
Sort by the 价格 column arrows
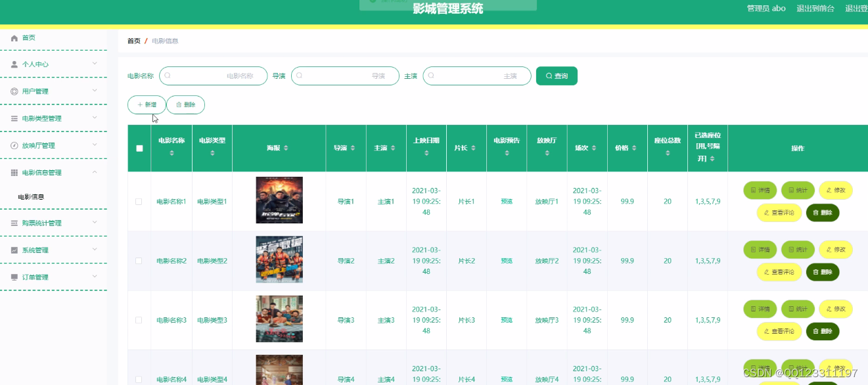point(634,148)
